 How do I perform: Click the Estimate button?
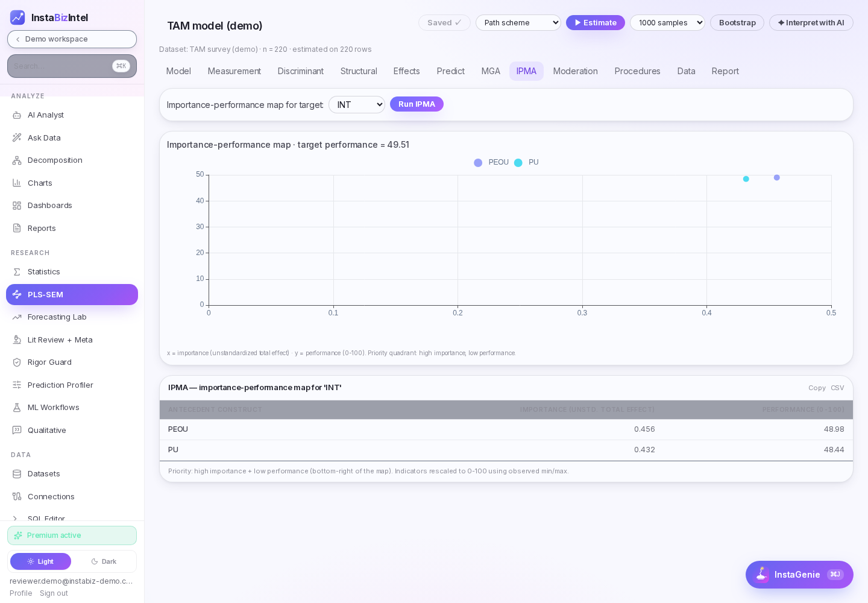point(596,23)
